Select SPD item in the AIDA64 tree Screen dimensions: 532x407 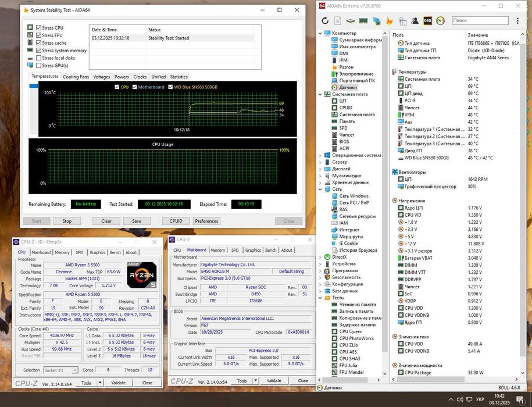point(343,128)
